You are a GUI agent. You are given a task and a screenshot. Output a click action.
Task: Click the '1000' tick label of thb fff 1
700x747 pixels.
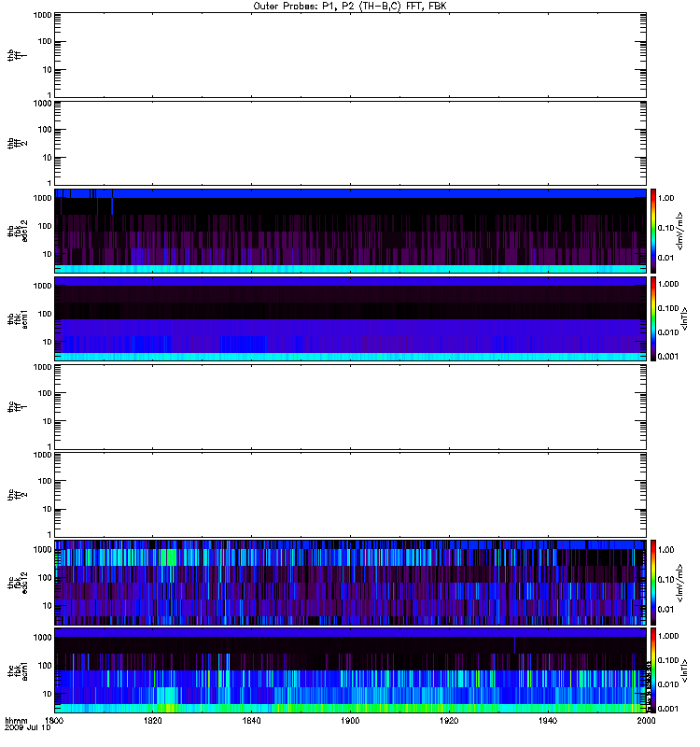click(42, 15)
